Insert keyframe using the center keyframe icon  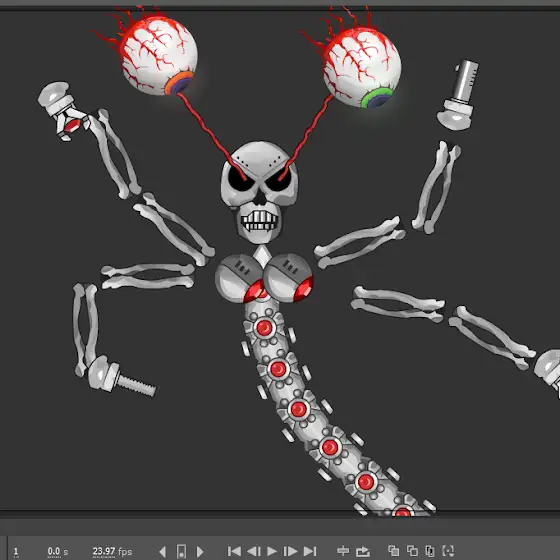coord(181,551)
